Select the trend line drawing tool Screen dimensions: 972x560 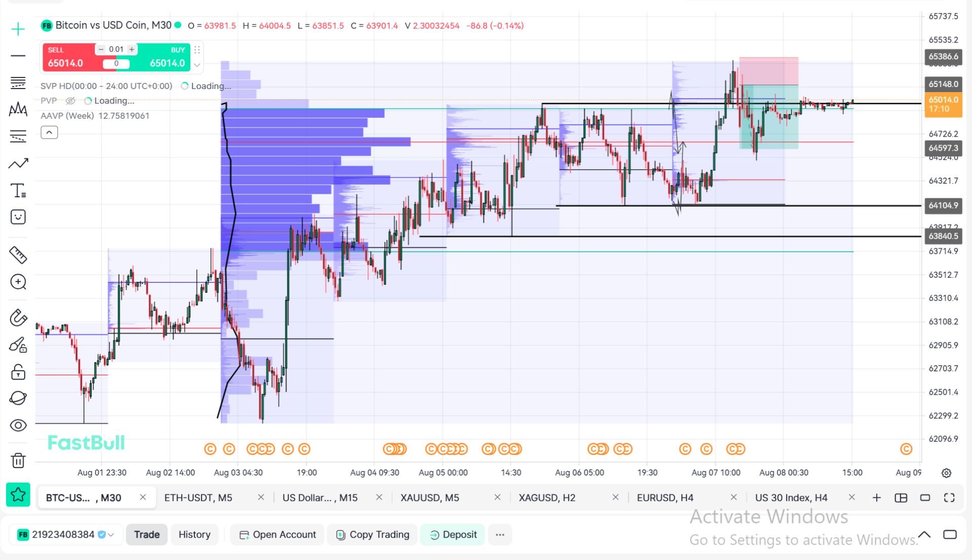point(18,163)
